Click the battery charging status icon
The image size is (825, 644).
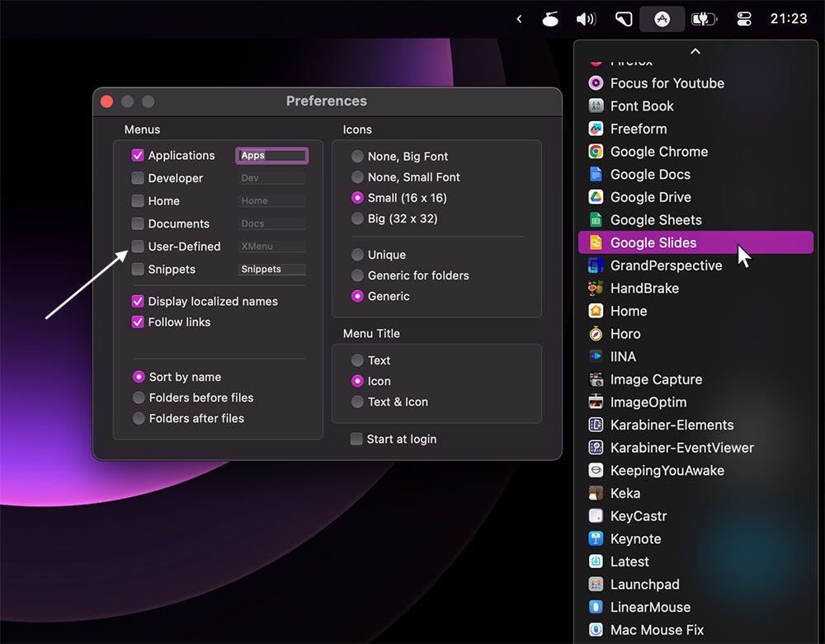click(x=704, y=20)
